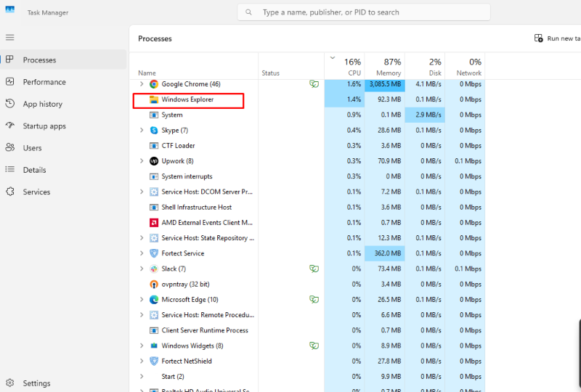This screenshot has height=392, width=581.
Task: Switch to the Details page
Action: point(63,170)
